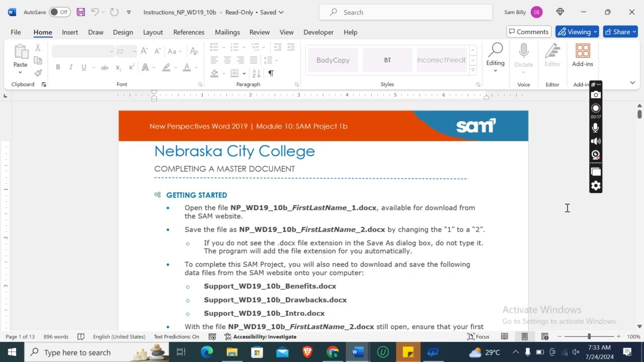Screen dimensions: 644x362
Task: Open the Clipboard dialog launcher
Action: [x=44, y=84]
